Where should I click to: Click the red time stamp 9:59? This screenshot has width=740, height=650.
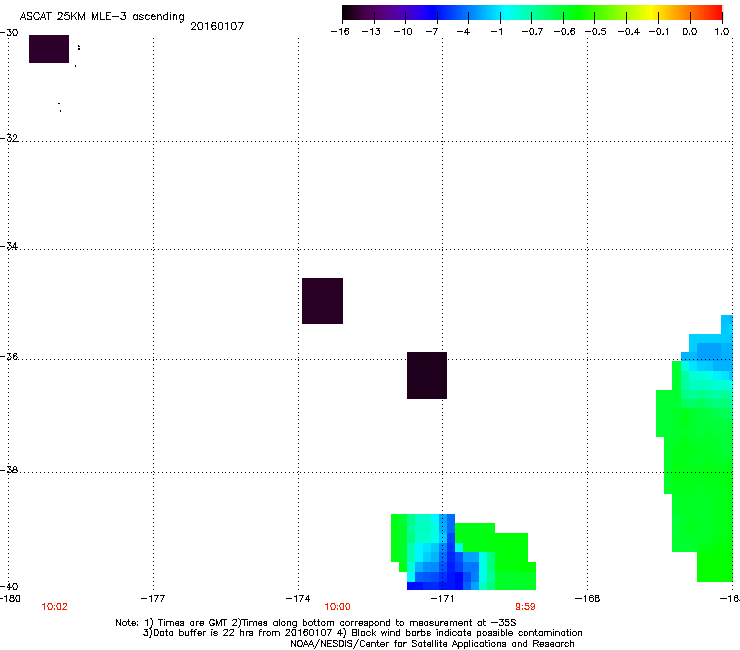[x=525, y=607]
